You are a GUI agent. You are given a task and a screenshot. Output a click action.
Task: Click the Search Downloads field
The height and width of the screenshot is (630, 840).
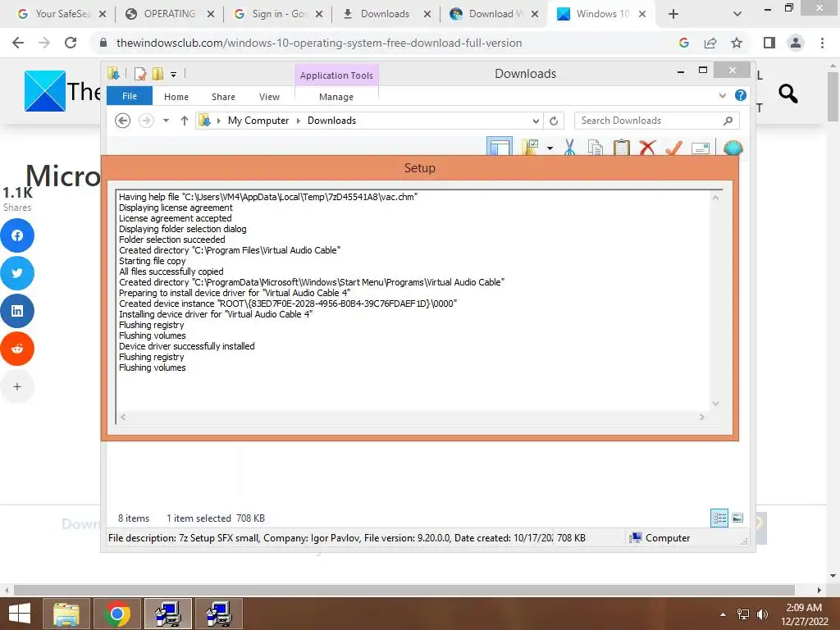click(657, 121)
